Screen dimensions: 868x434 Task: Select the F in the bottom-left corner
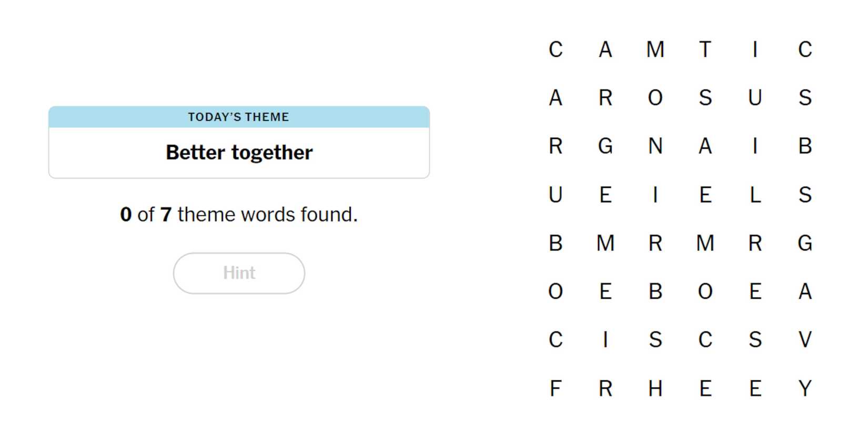(555, 389)
